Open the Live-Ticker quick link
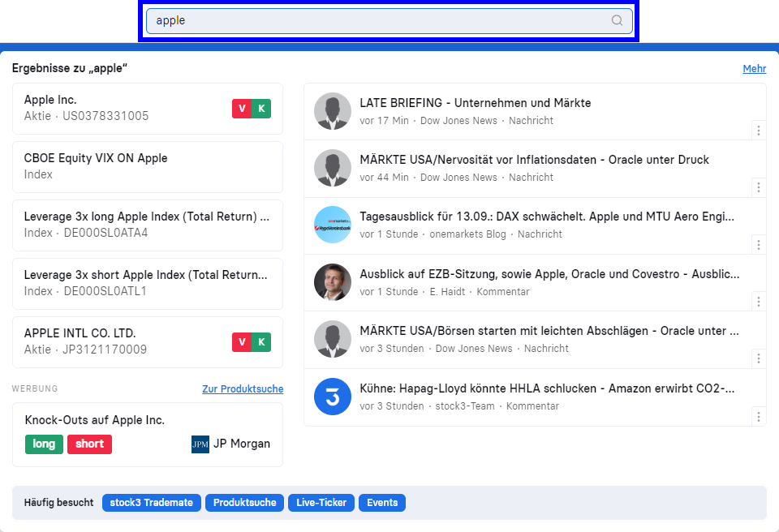 pyautogui.click(x=321, y=503)
